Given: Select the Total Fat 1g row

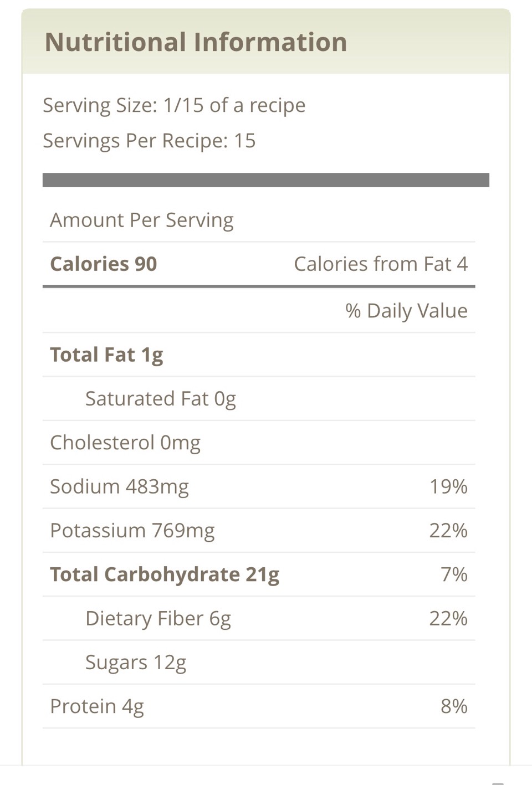Looking at the screenshot, I should pos(259,355).
